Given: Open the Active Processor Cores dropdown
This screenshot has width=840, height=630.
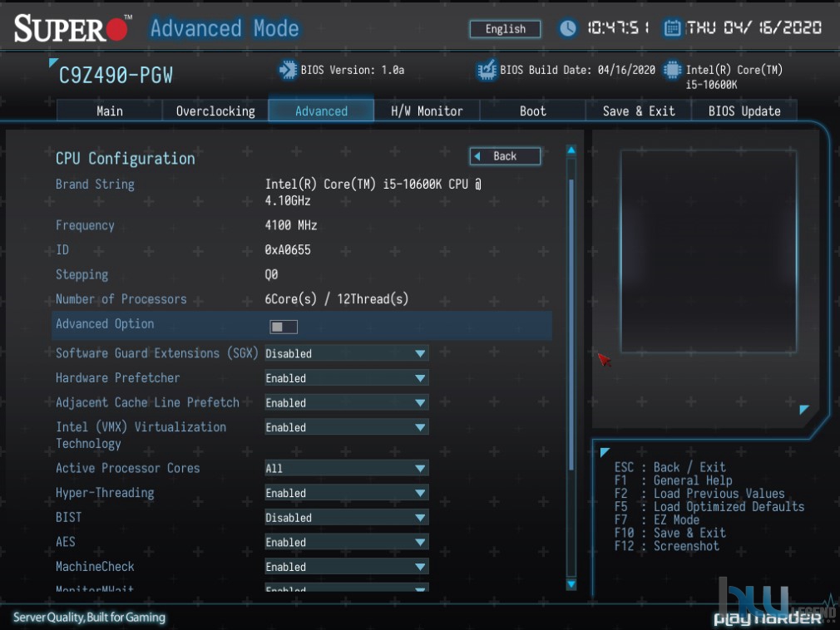Looking at the screenshot, I should point(347,469).
